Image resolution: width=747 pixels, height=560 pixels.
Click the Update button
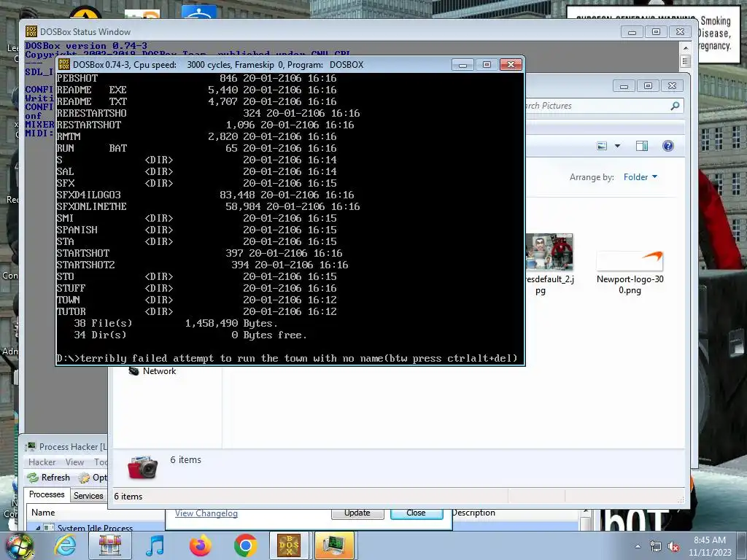coord(357,513)
